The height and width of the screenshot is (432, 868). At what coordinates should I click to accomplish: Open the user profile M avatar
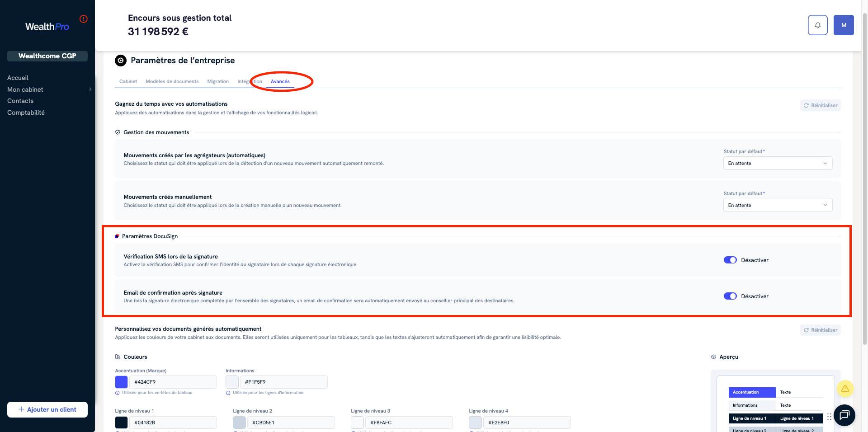point(844,25)
